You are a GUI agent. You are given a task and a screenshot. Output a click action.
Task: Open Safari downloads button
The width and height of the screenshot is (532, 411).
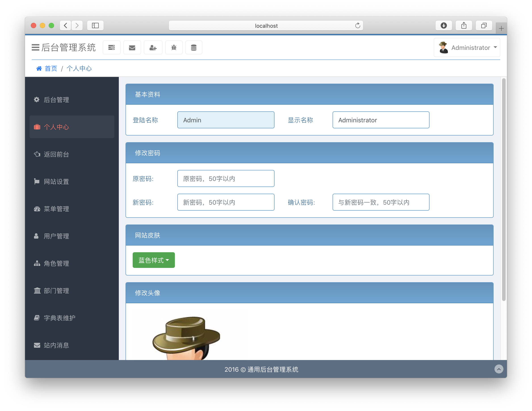444,25
